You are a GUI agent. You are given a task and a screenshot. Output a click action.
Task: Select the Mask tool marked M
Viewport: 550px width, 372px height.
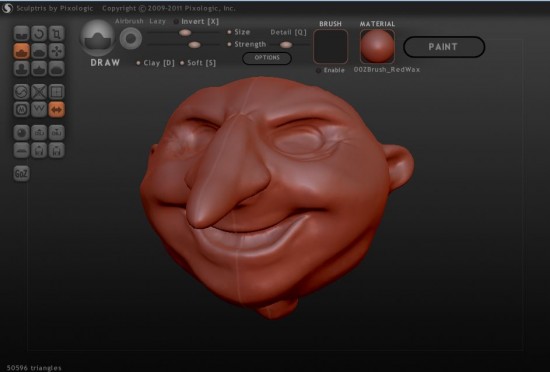coord(21,109)
